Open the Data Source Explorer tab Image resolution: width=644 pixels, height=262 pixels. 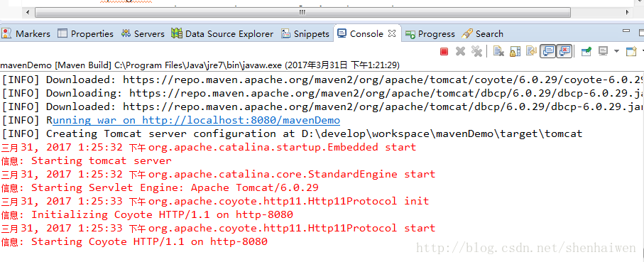coord(222,33)
